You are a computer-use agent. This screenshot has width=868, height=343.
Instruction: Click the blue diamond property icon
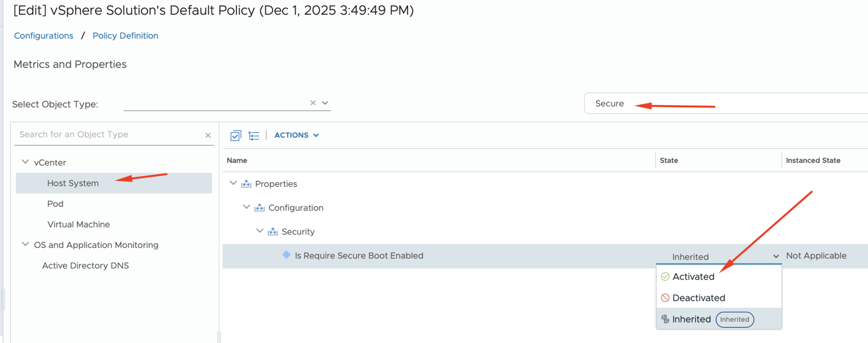click(x=286, y=255)
